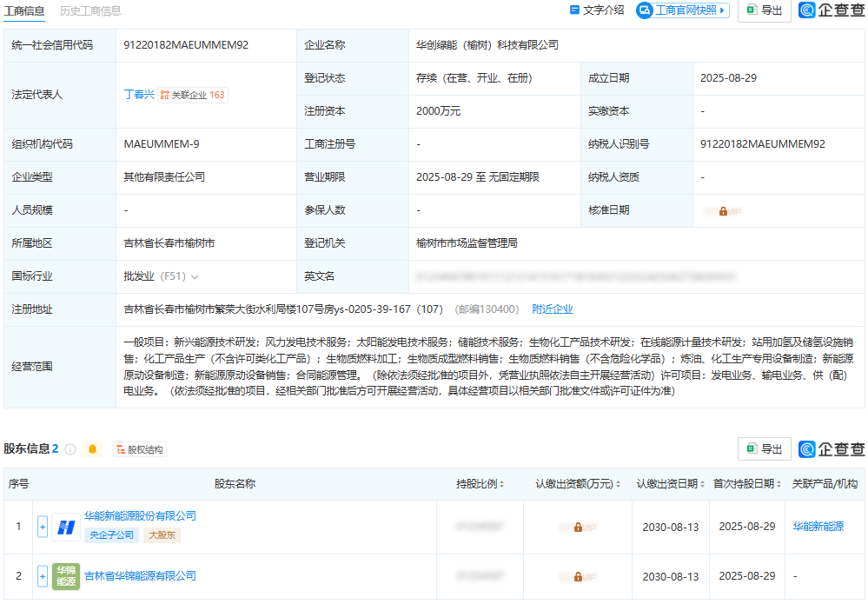Export business info via top 导出 button
Viewport: 868px width, 604px height.
(x=764, y=10)
